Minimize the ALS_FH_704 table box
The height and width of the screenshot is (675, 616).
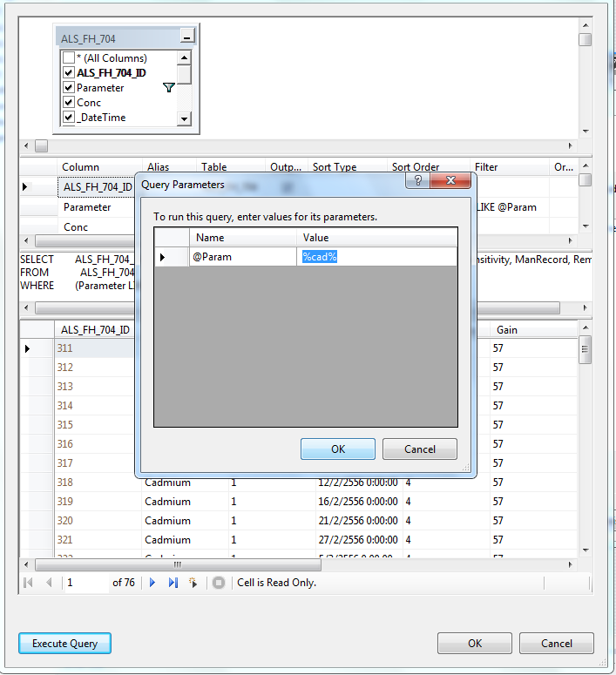click(187, 37)
